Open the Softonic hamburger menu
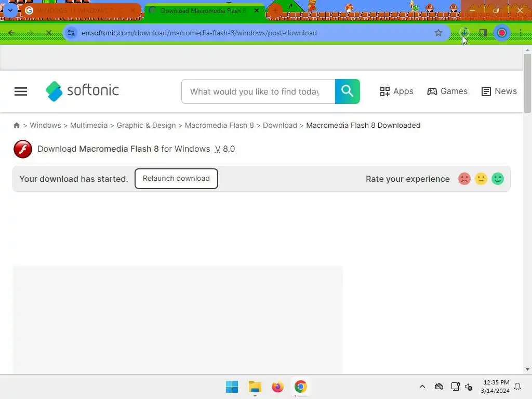Image resolution: width=532 pixels, height=399 pixels. [x=21, y=91]
